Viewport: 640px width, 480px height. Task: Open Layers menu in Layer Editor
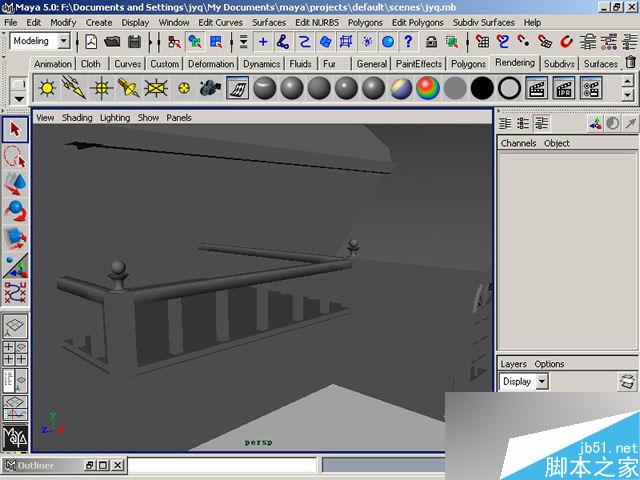tap(513, 364)
